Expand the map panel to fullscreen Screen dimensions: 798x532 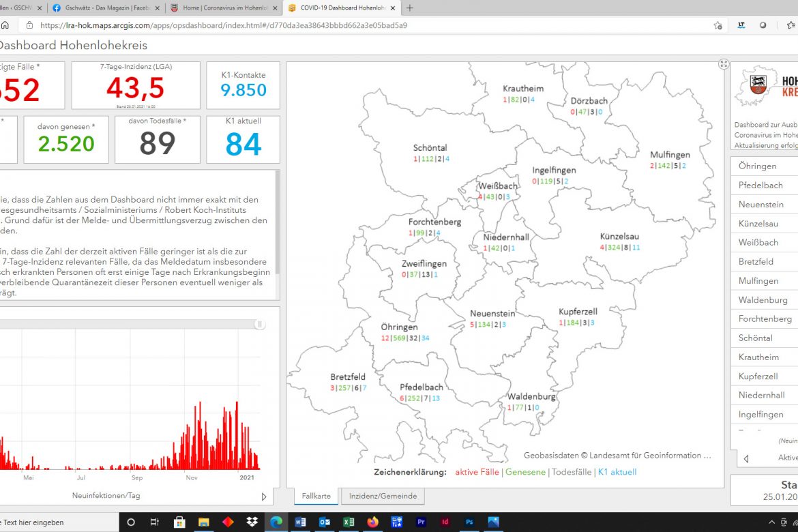tap(724, 64)
